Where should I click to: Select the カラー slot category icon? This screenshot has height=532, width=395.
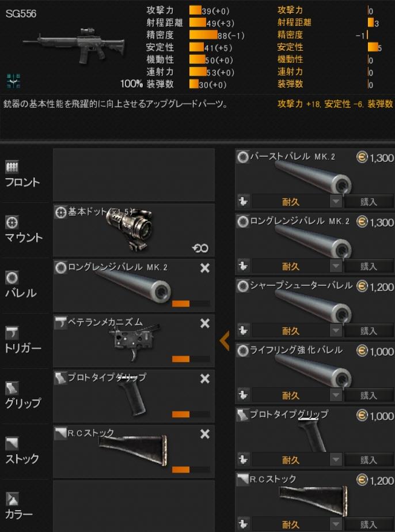(12, 499)
